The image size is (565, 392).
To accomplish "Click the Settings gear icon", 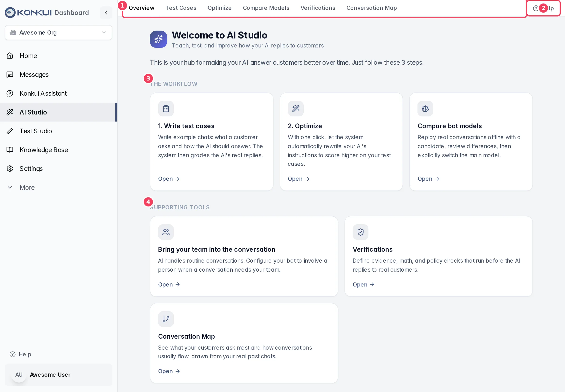I will [x=10, y=169].
